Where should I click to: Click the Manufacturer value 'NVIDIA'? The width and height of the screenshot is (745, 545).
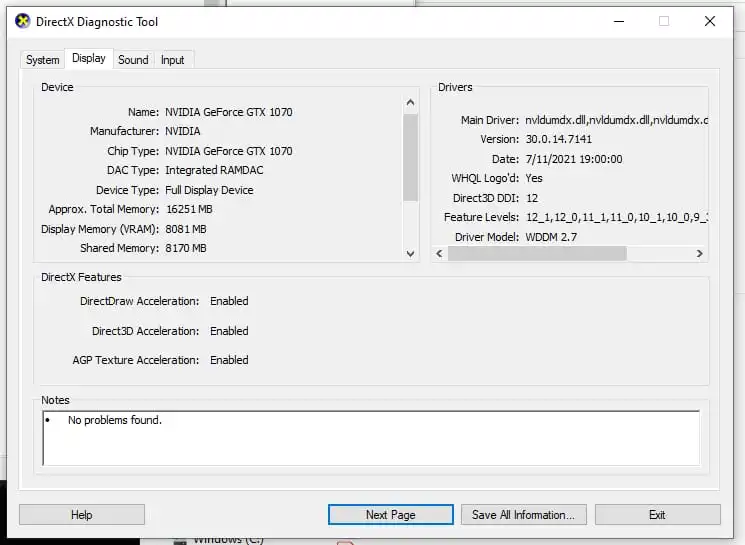tap(182, 131)
